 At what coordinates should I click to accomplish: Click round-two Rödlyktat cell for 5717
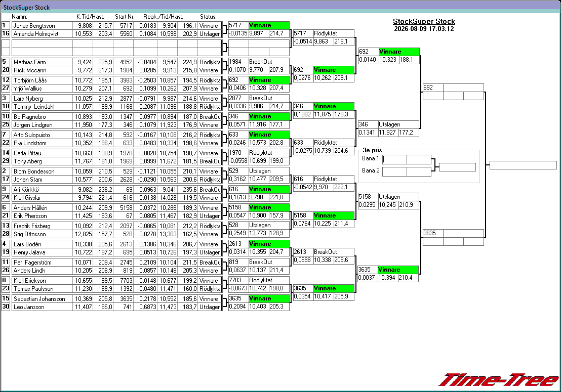pyautogui.click(x=334, y=33)
